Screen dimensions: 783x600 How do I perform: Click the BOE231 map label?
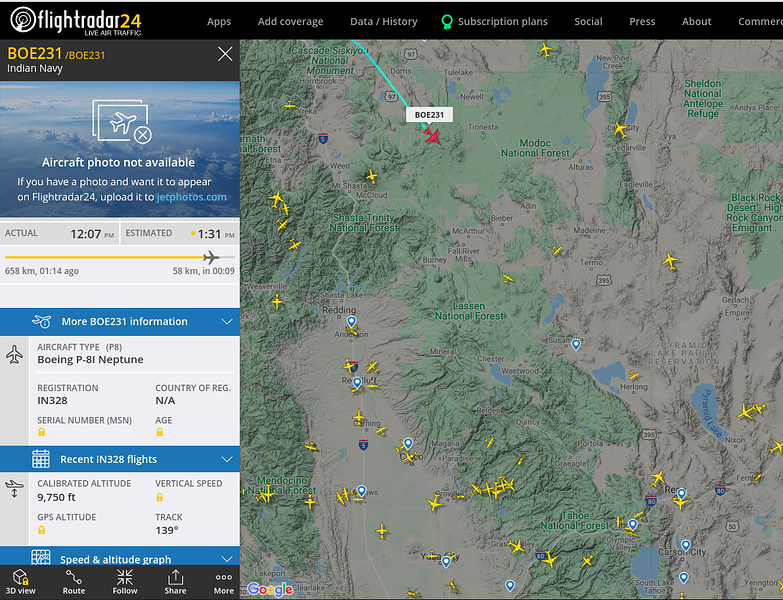[x=429, y=115]
